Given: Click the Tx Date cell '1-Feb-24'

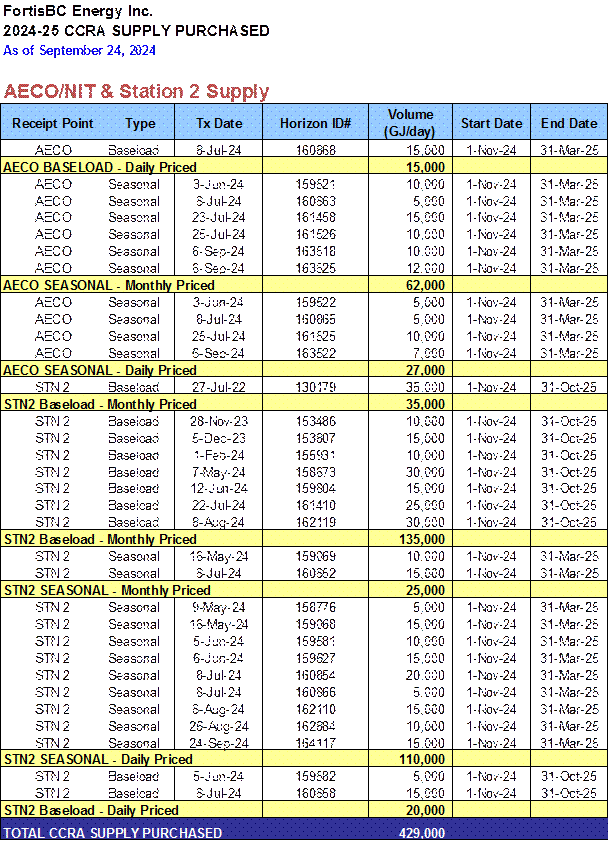Looking at the screenshot, I should 219,455.
